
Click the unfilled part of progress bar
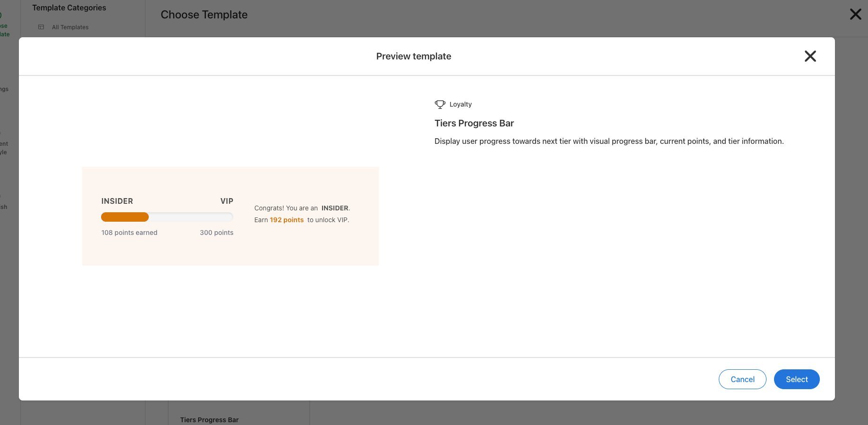(x=191, y=217)
